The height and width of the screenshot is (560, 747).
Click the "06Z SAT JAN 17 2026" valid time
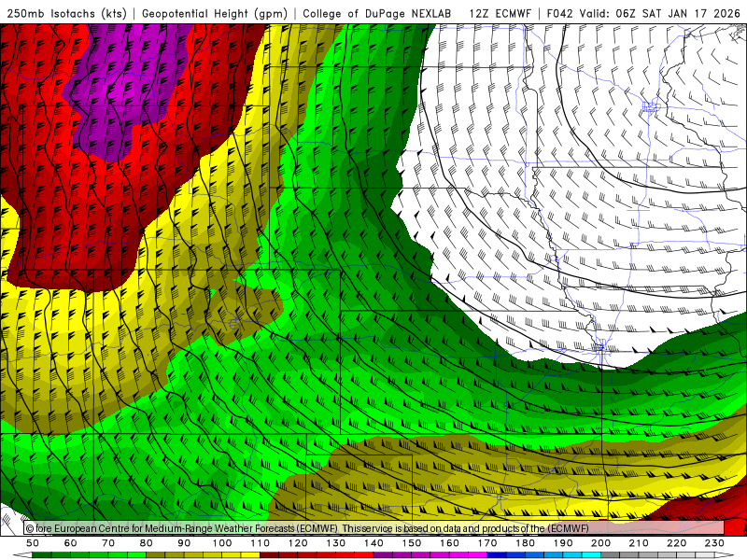[678, 14]
